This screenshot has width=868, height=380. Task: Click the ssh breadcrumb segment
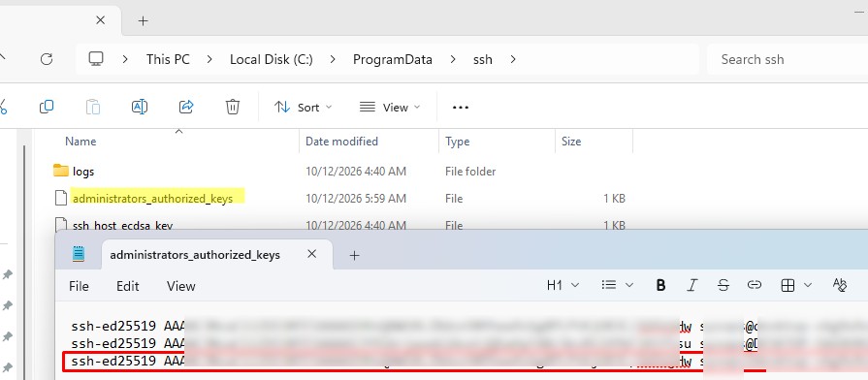[483, 59]
